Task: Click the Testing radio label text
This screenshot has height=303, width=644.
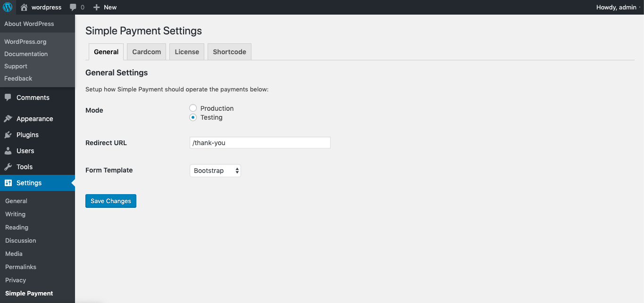Action: [211, 117]
